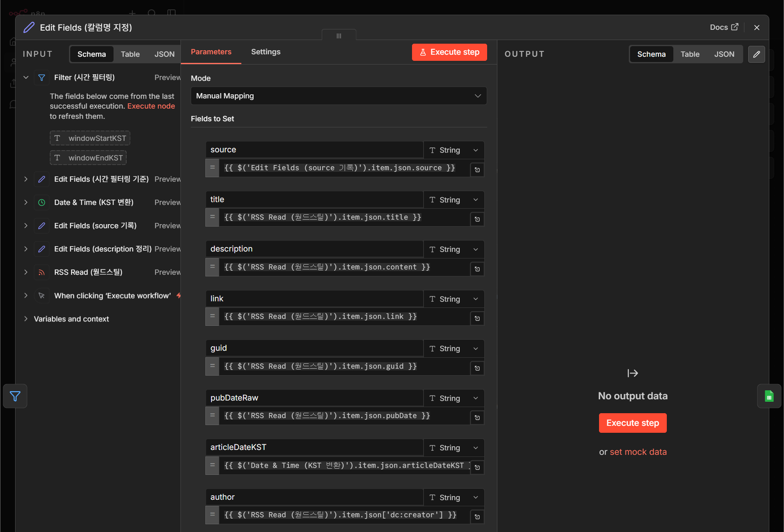Click the RSS Read node icon
The image size is (784, 532).
click(42, 272)
